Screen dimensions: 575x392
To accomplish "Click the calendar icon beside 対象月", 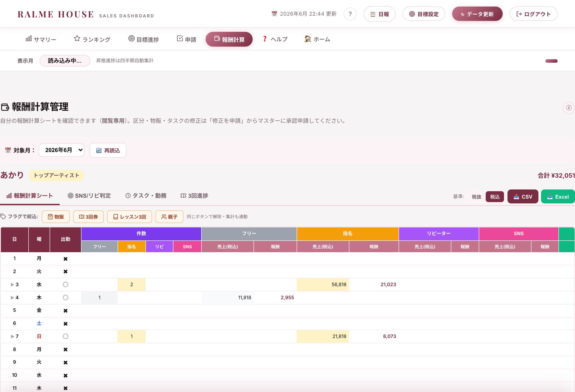I will click(8, 150).
